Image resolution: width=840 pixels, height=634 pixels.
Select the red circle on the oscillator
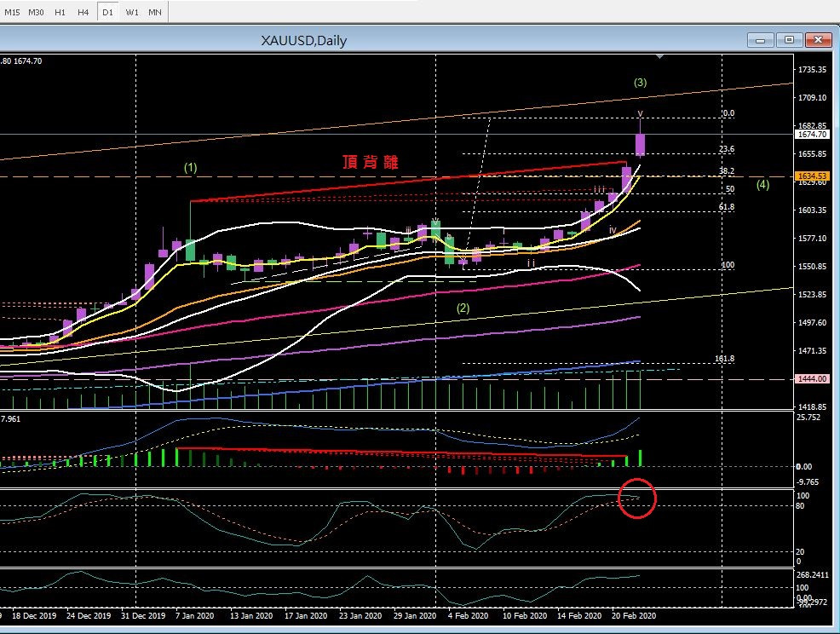637,499
